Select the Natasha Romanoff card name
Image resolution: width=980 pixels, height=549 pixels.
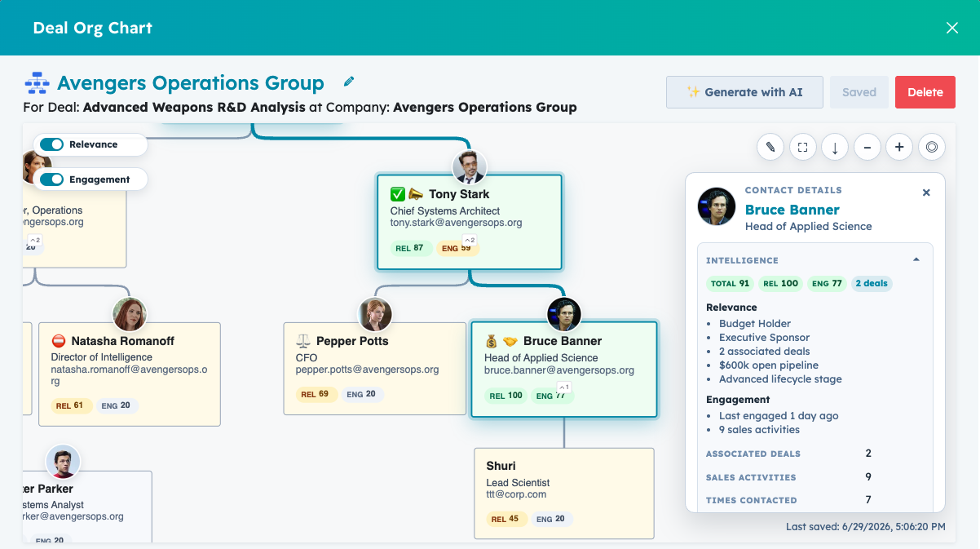click(122, 341)
